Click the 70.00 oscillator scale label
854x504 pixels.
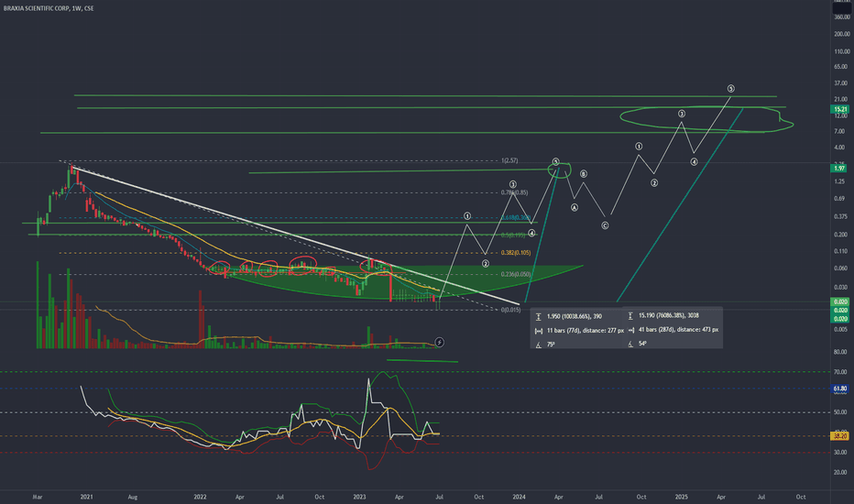tap(840, 372)
